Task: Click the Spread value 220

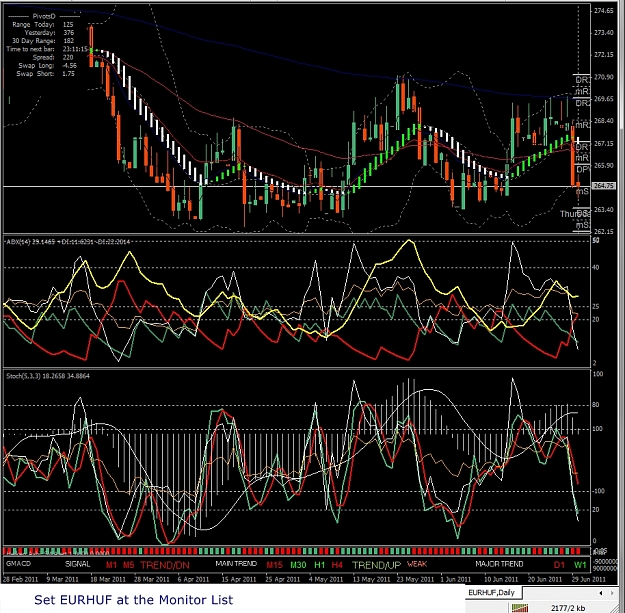Action: pyautogui.click(x=68, y=57)
